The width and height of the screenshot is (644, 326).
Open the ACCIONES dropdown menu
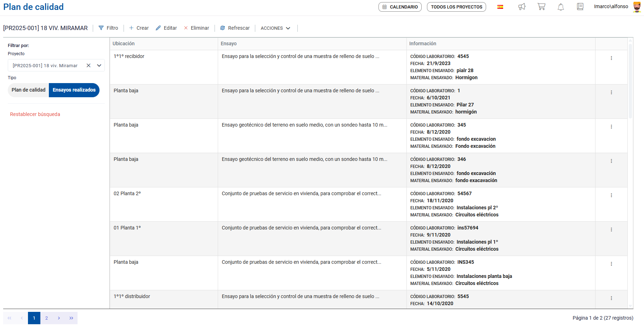point(275,28)
